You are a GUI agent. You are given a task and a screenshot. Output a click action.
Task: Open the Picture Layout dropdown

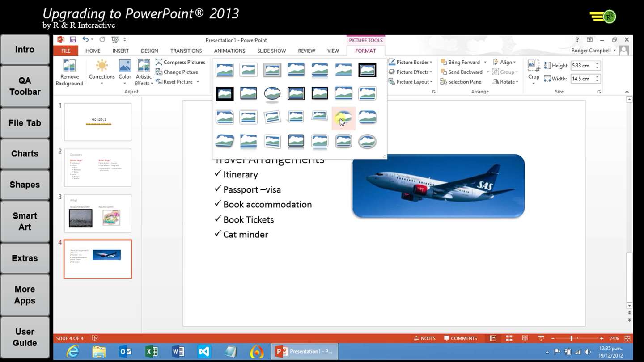point(410,82)
